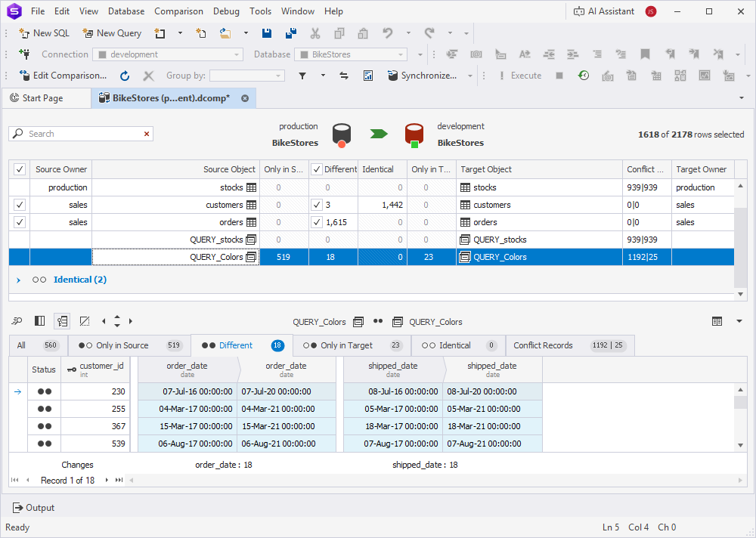Switch to the Start Page tab
Image resolution: width=756 pixels, height=538 pixels.
(x=46, y=97)
